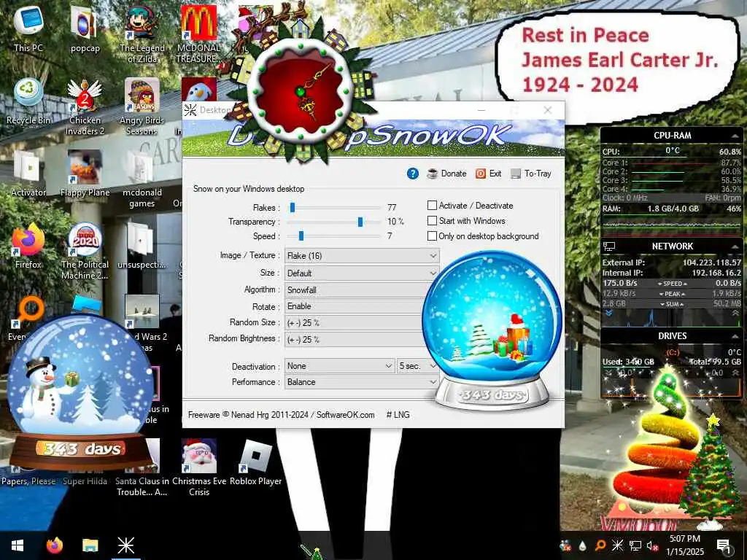The image size is (747, 560).
Task: Click the Donate coffee cup button
Action: click(x=446, y=174)
